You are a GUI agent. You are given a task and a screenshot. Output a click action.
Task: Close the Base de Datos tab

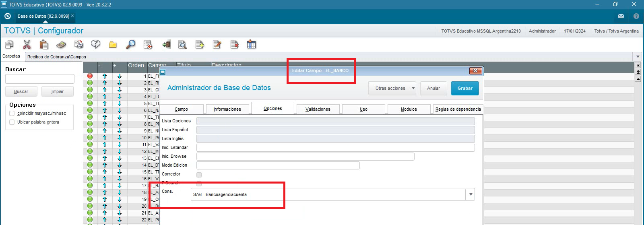click(x=72, y=16)
